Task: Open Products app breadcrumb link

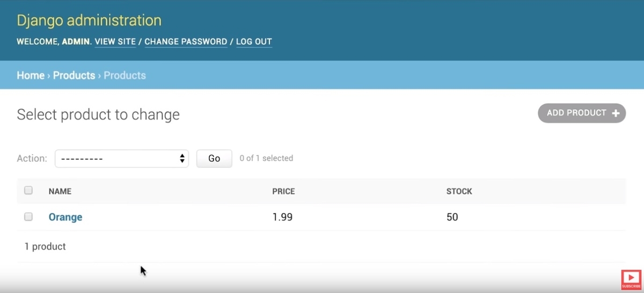Action: click(x=74, y=76)
